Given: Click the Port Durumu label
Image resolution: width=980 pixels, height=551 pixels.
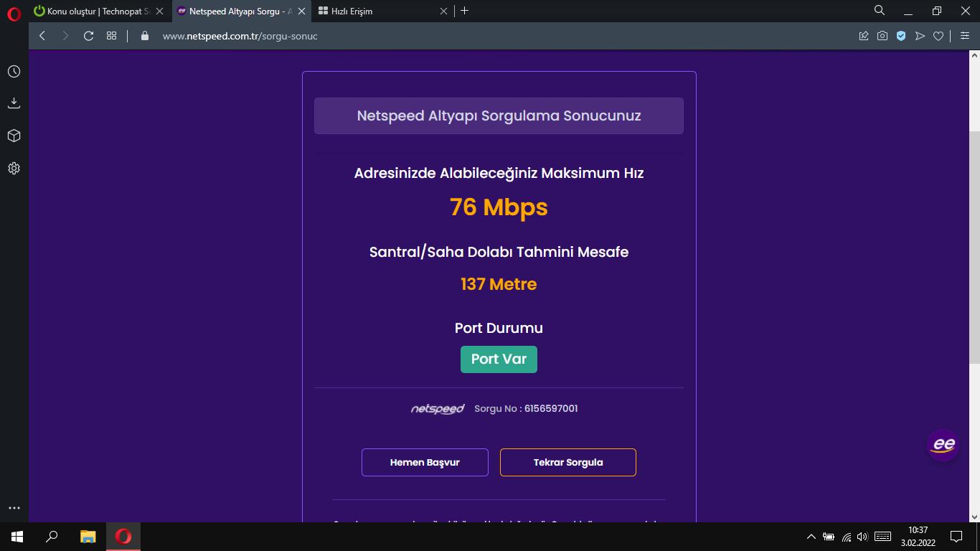Looking at the screenshot, I should point(499,328).
